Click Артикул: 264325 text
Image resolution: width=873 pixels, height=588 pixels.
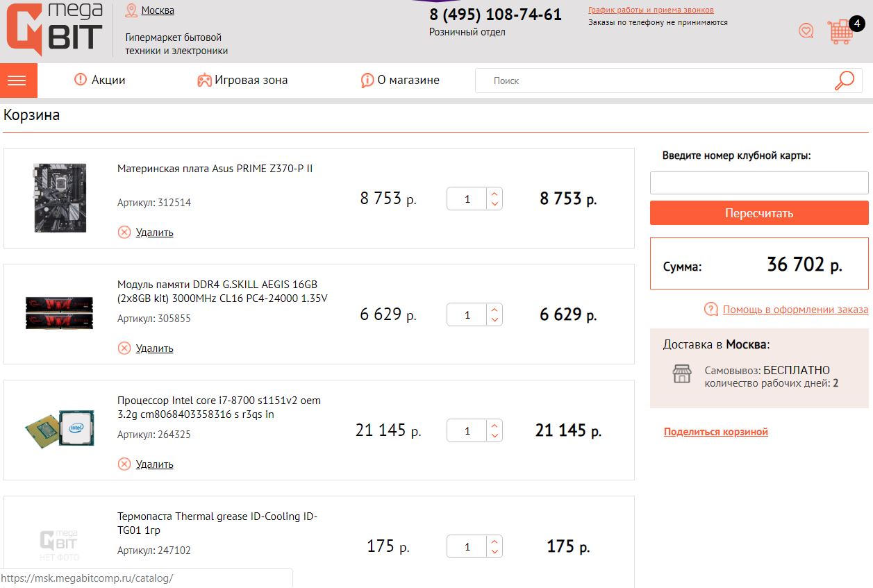tap(154, 435)
